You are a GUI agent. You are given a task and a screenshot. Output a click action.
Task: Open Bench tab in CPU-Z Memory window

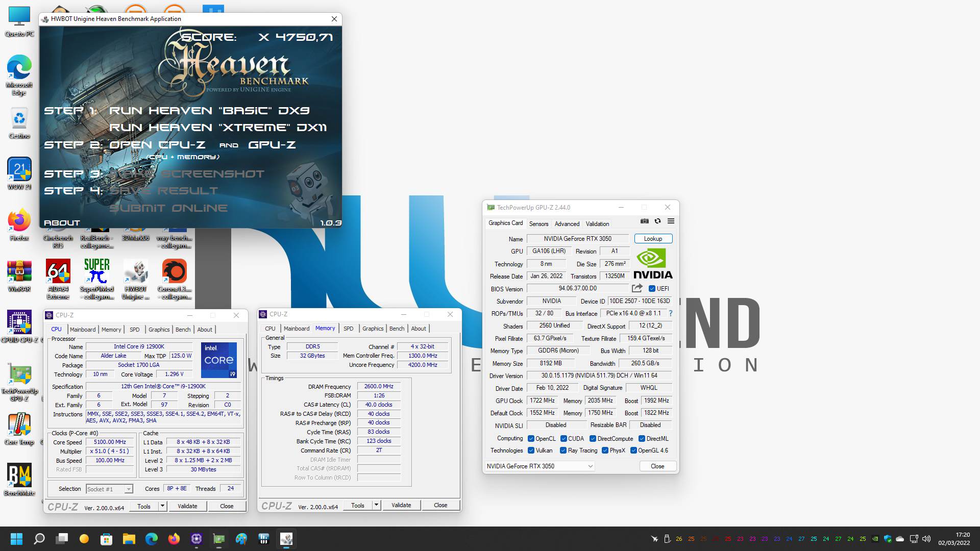(397, 329)
